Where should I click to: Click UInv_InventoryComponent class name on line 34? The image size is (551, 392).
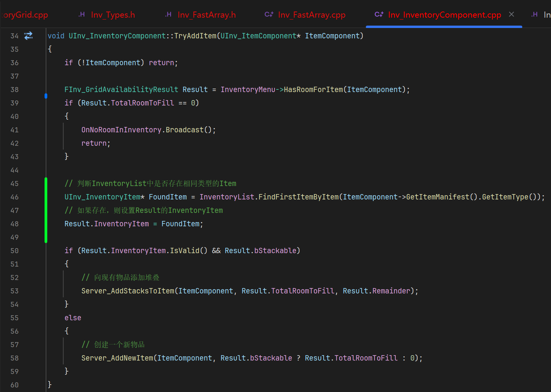[117, 36]
